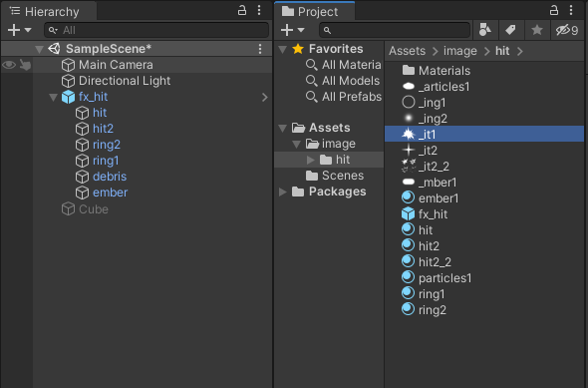This screenshot has width=588, height=388.
Task: Switch to the Project tab
Action: pyautogui.click(x=314, y=11)
